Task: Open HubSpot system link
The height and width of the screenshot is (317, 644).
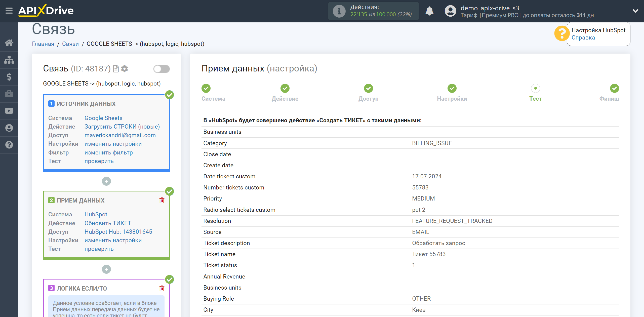Action: (96, 214)
